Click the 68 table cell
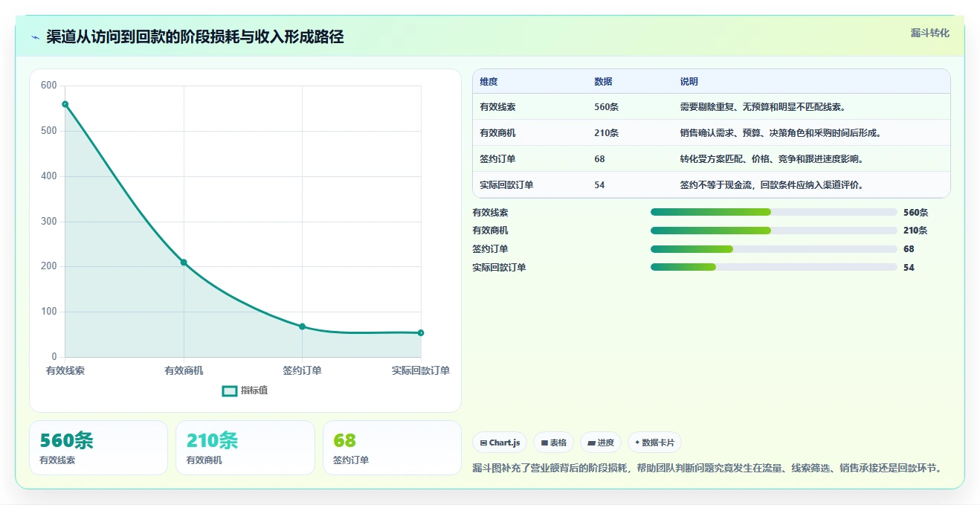The image size is (980, 505). [x=600, y=159]
